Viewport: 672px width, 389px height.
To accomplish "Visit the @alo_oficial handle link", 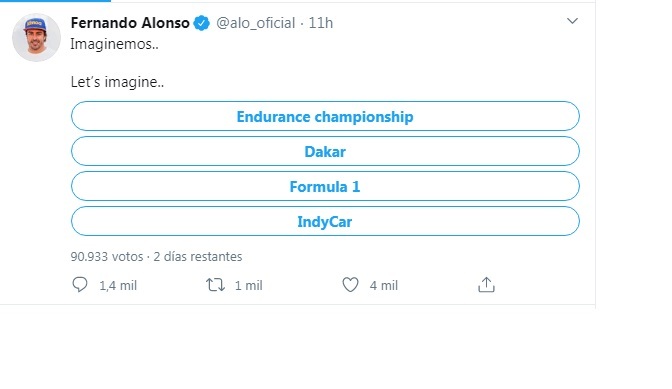I will 256,23.
